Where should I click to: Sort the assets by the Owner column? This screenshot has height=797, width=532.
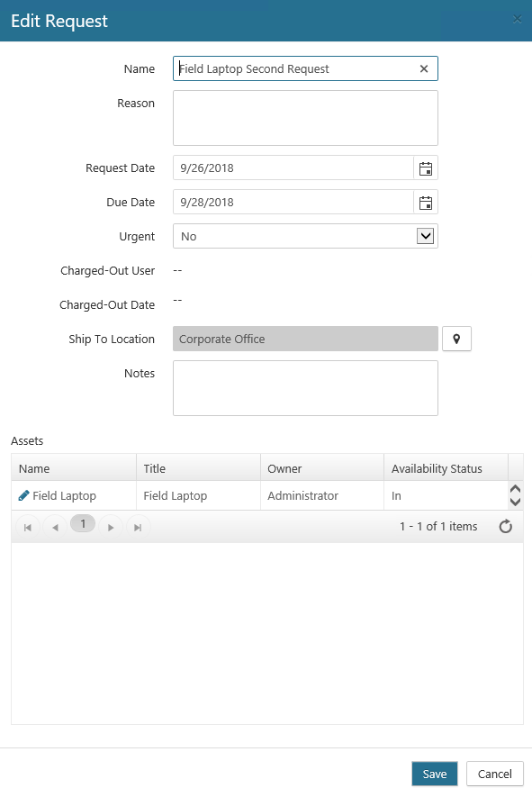tap(284, 468)
